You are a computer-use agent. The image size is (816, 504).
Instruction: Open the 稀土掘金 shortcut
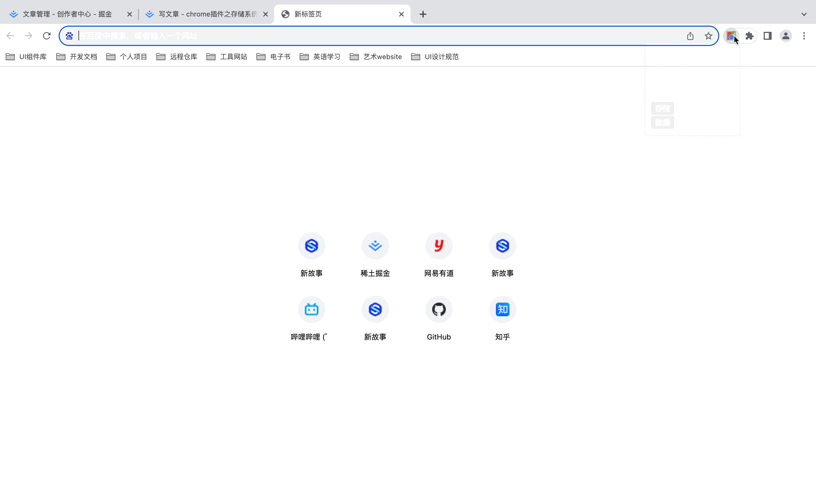[375, 246]
